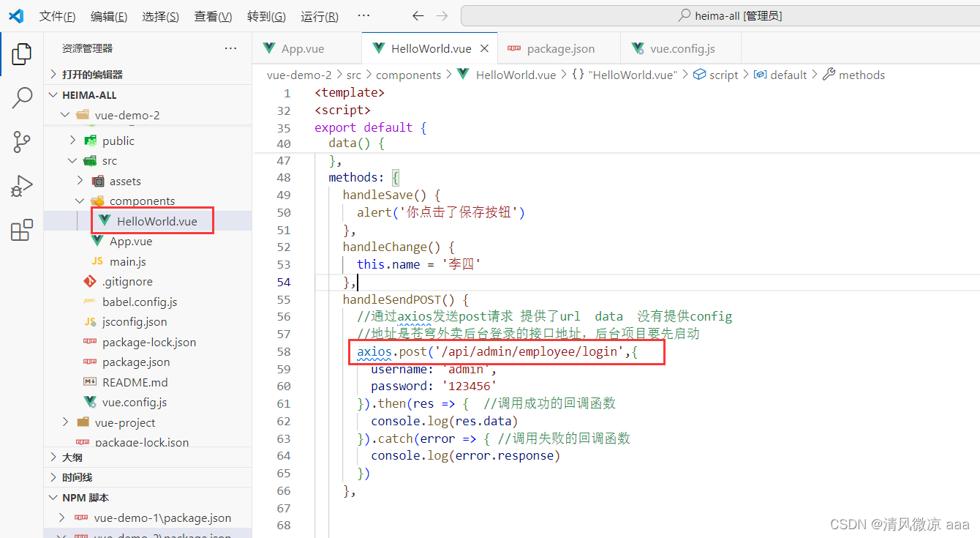Click the console.log(res.data) code line

(444, 421)
